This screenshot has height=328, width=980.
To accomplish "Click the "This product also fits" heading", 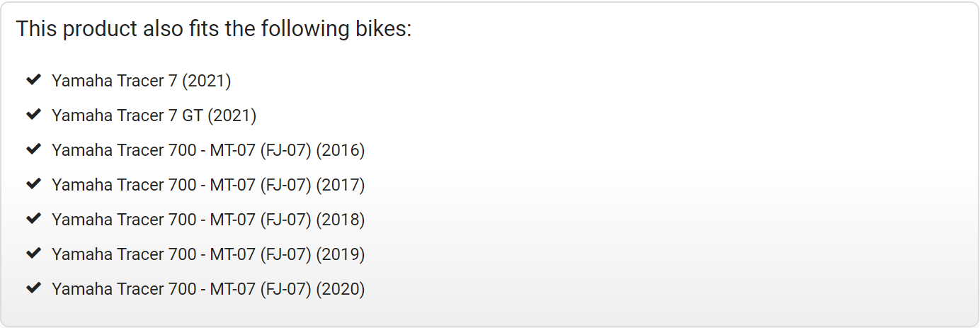I will (x=213, y=30).
